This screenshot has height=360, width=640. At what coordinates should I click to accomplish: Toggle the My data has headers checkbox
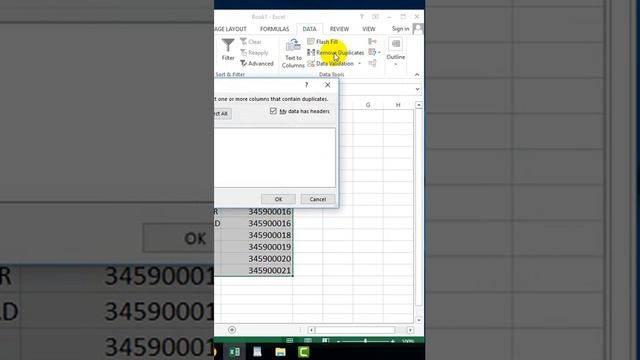tap(273, 111)
